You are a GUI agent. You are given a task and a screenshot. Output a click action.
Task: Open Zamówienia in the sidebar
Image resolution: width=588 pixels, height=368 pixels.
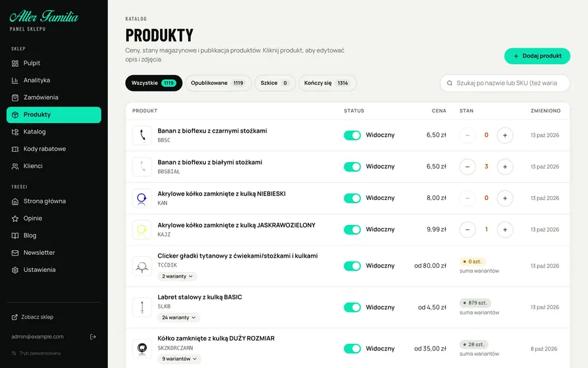pos(54,97)
